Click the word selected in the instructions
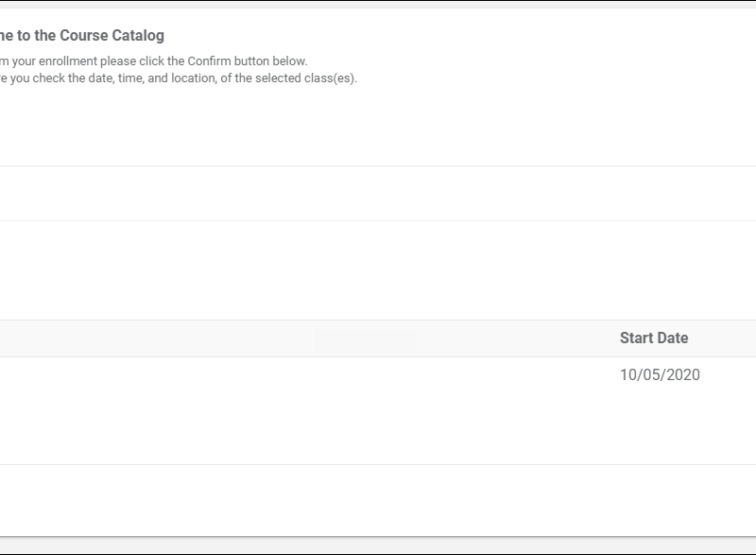 [278, 78]
